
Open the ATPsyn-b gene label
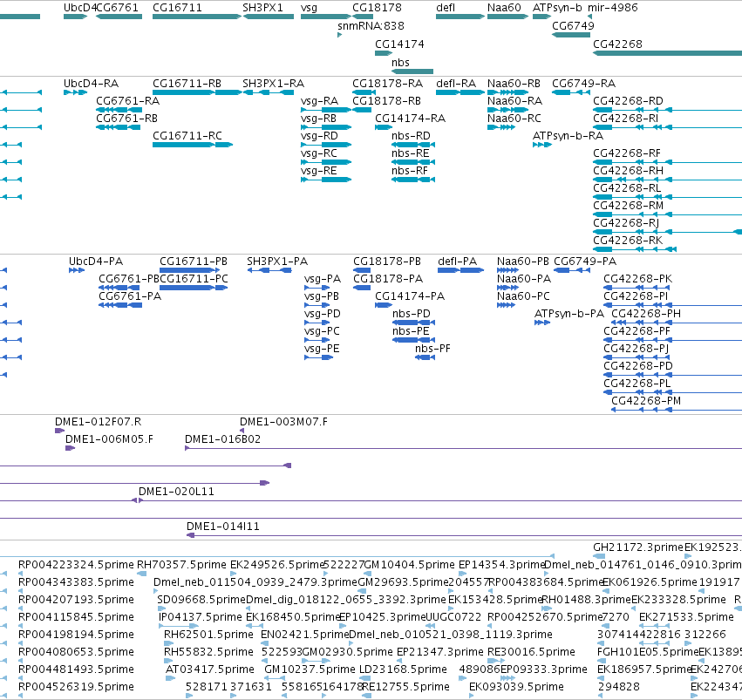pyautogui.click(x=557, y=8)
